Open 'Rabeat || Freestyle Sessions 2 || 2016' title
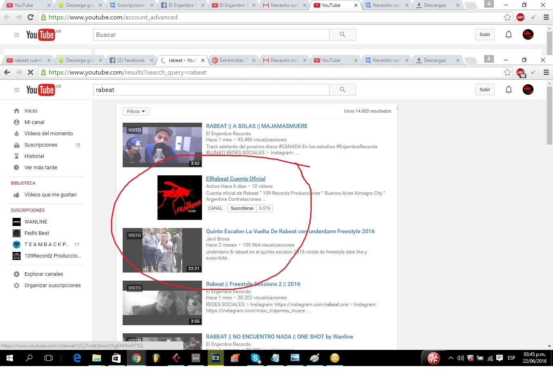553x392 pixels. pos(253,284)
